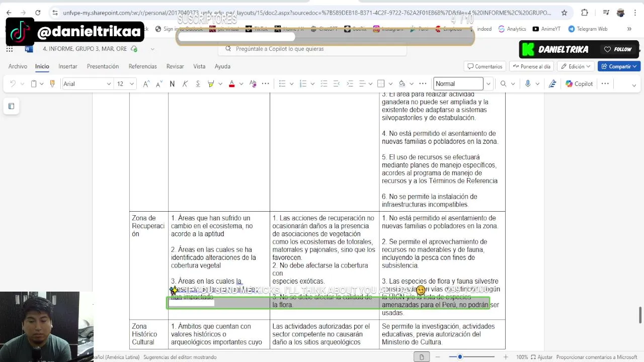This screenshot has width=644, height=362.
Task: Apply the text highlight color marker
Action: coord(211,84)
